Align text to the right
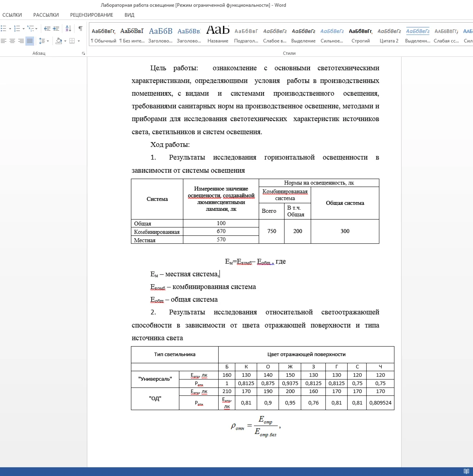Image resolution: width=473 pixels, height=476 pixels. (x=21, y=40)
